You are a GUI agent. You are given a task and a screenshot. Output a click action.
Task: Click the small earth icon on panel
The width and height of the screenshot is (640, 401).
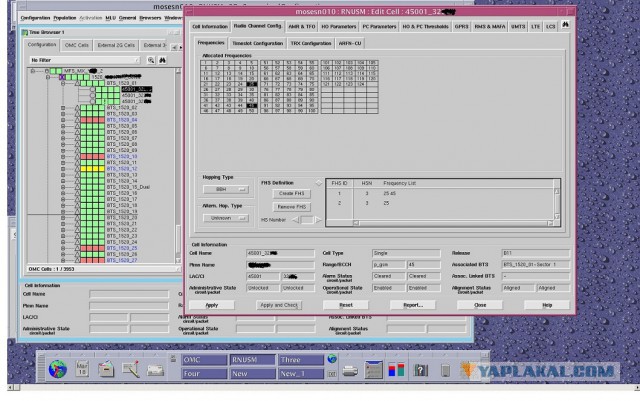(x=332, y=359)
